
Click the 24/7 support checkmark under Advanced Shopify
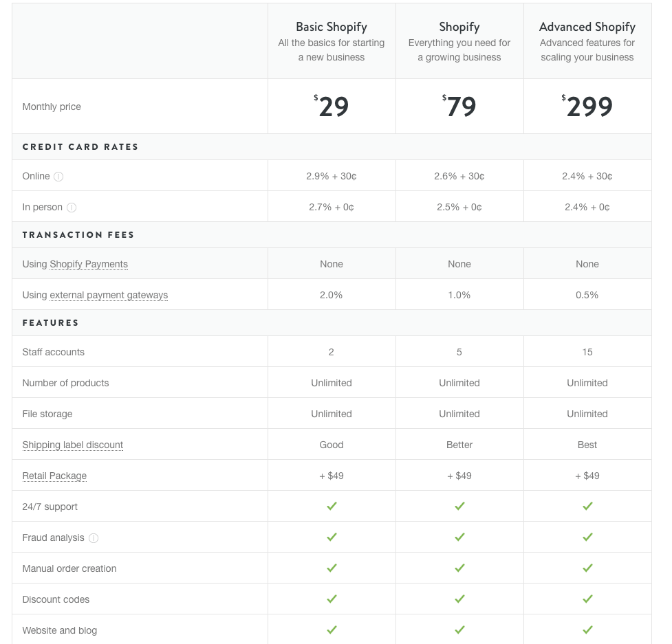[x=587, y=506]
